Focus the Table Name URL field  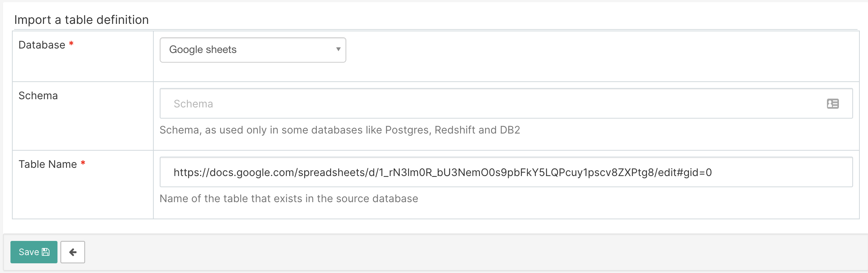click(x=506, y=172)
